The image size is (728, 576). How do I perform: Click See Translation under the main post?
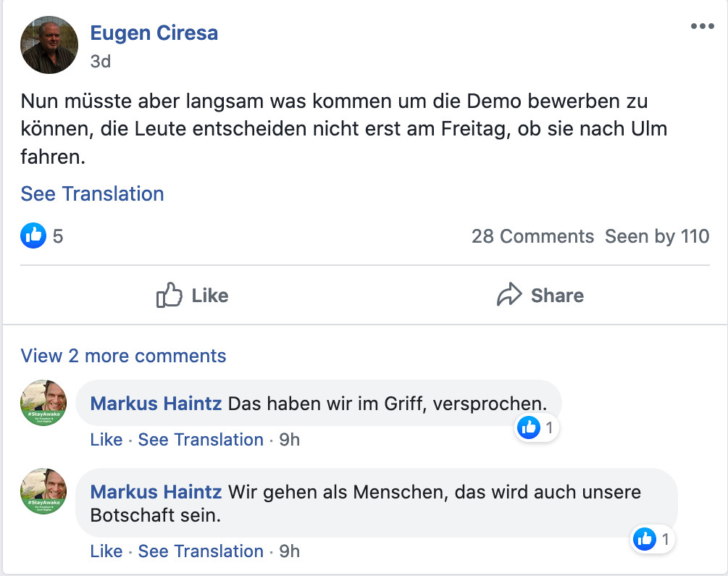click(x=92, y=193)
